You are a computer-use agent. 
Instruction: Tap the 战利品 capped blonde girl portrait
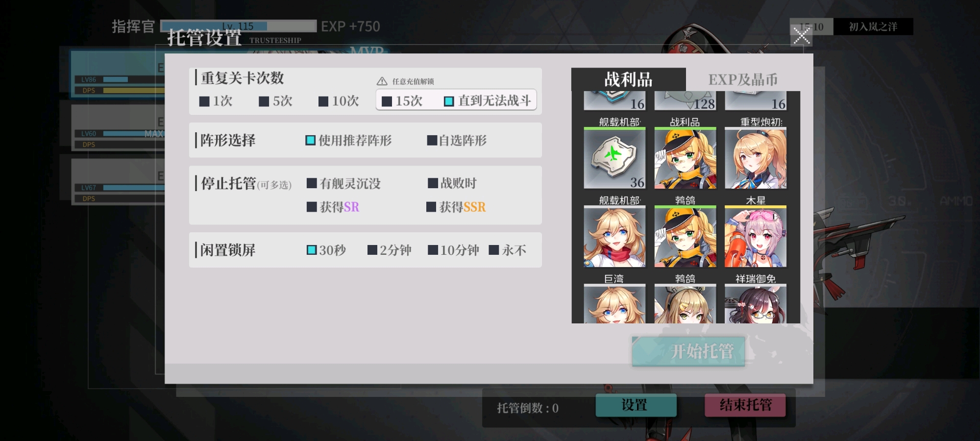coord(685,158)
